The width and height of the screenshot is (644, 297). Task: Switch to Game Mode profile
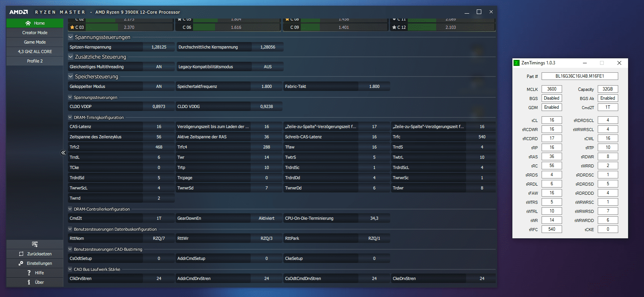(35, 42)
